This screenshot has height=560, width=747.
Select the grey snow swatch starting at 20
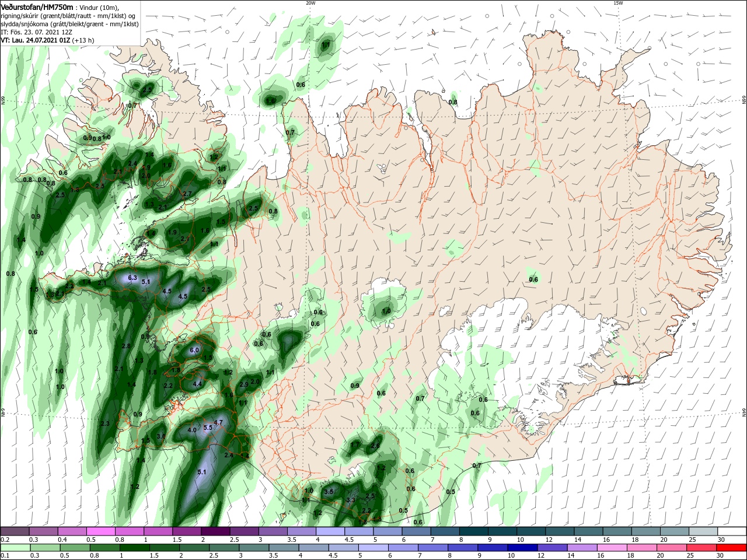(675, 531)
